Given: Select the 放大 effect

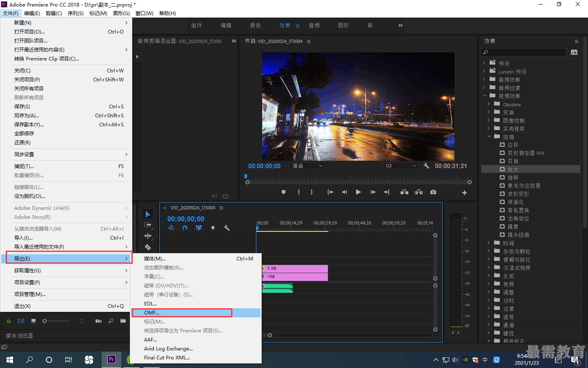Looking at the screenshot, I should (513, 169).
